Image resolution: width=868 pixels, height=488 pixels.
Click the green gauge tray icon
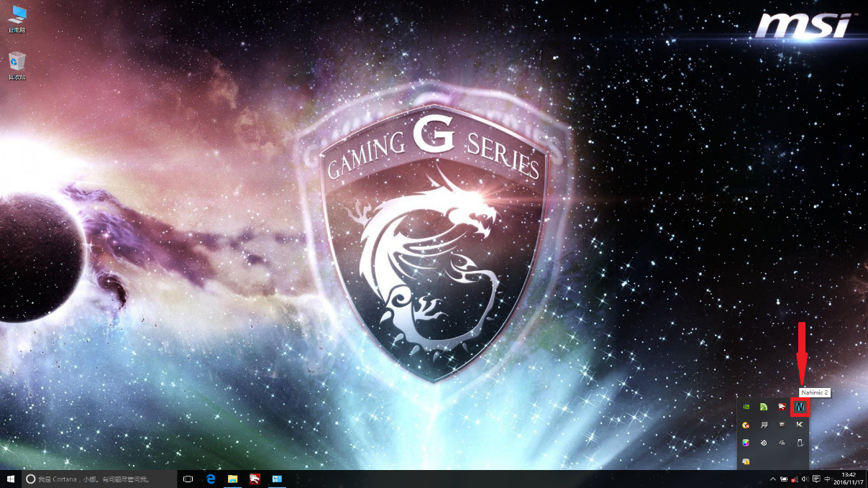pos(764,407)
